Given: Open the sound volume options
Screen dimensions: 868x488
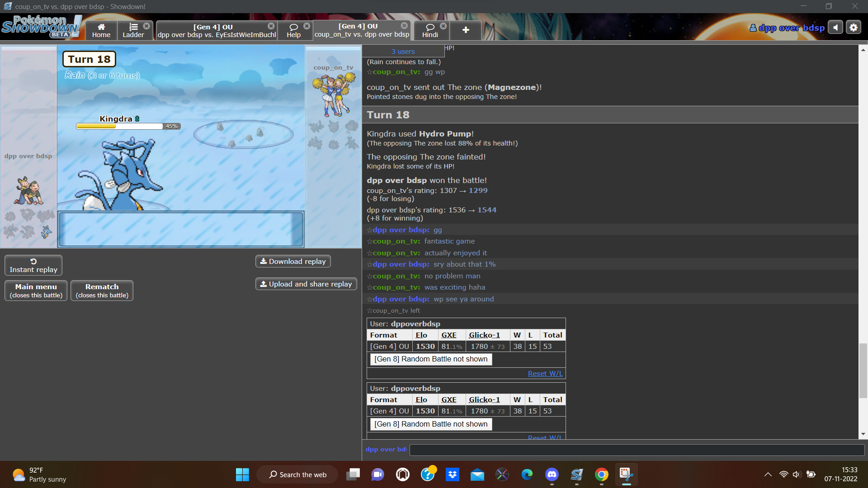Looking at the screenshot, I should [835, 28].
